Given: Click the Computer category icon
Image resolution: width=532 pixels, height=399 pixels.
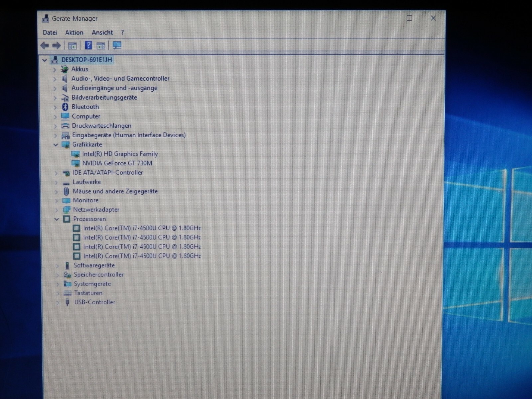Looking at the screenshot, I should coord(65,116).
